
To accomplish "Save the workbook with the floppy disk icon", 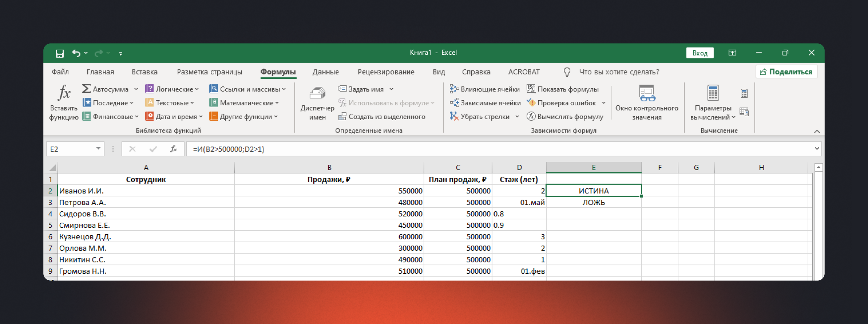I will pos(60,54).
